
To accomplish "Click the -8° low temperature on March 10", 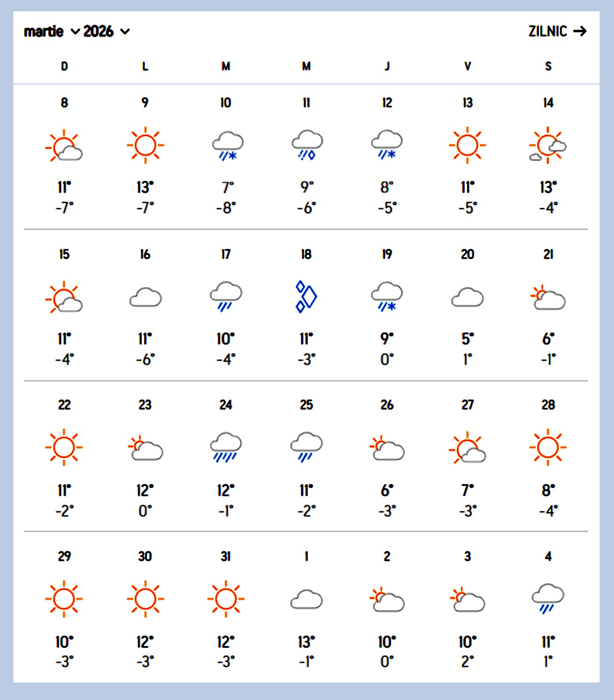I will point(226,207).
